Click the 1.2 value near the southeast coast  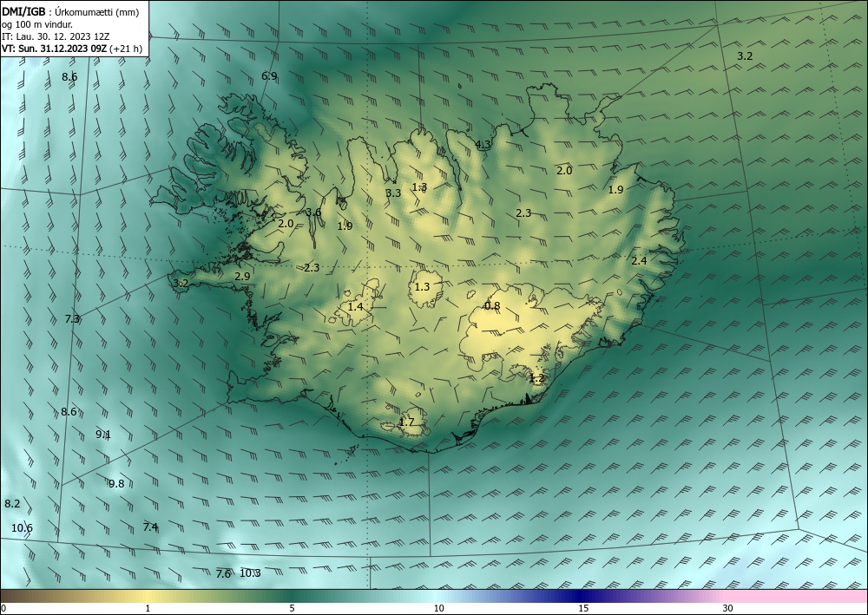pyautogui.click(x=537, y=378)
